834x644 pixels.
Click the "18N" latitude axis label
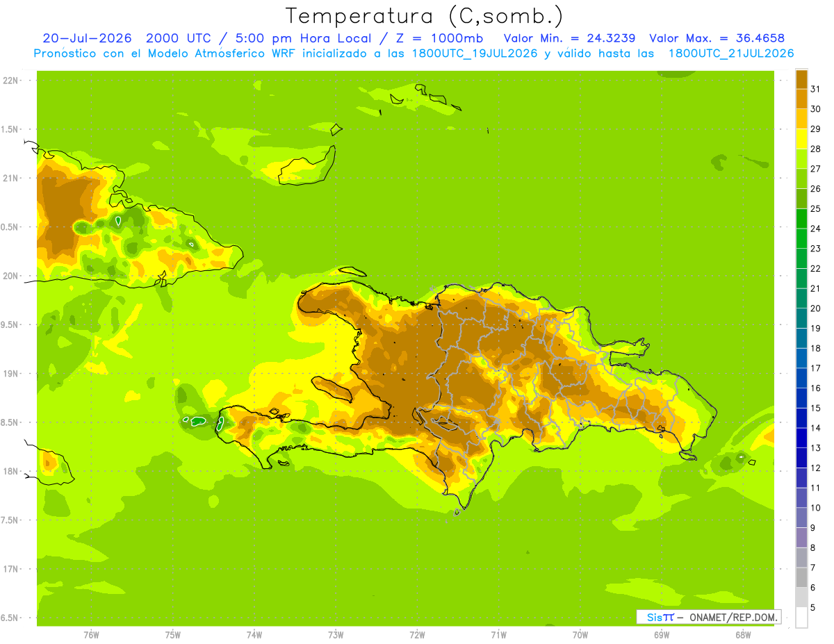point(10,471)
